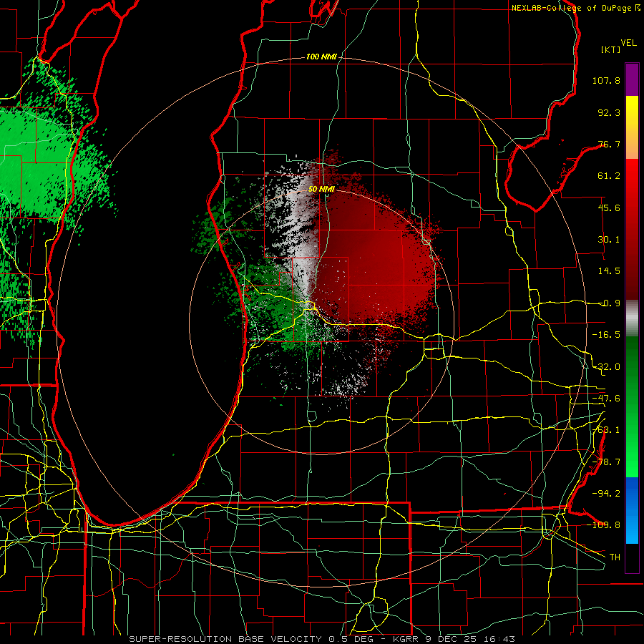Click the Super-Resolution Base Velocity caption text
The height and width of the screenshot is (644, 644).
pyautogui.click(x=322, y=639)
